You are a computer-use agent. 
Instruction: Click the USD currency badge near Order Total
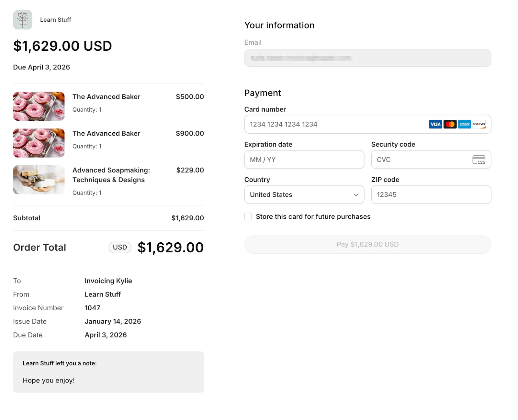click(120, 247)
